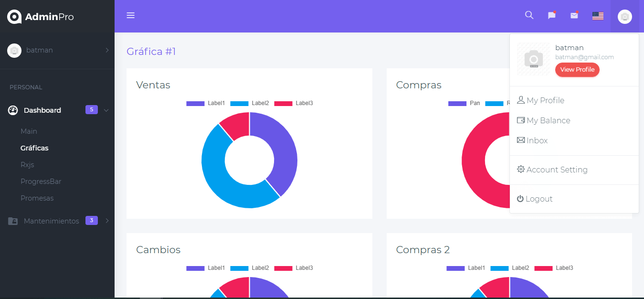Toggle Pan legend in Compras chart
The image size is (644, 299).
coord(464,103)
